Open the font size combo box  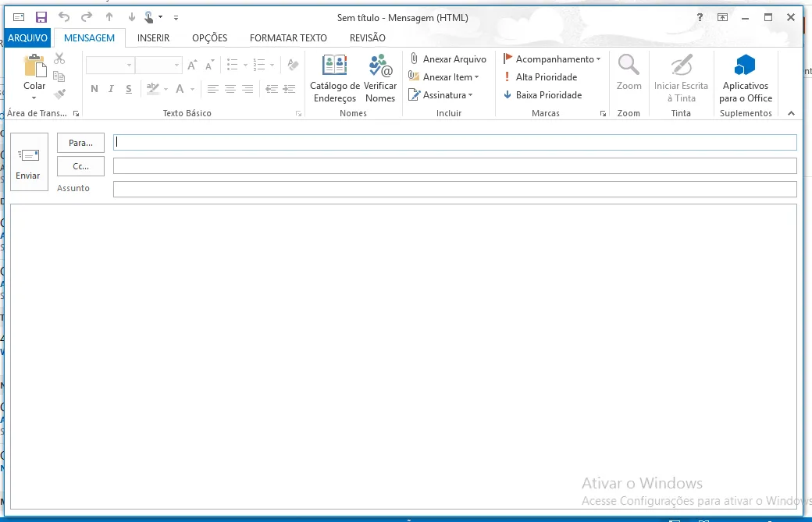pyautogui.click(x=158, y=66)
